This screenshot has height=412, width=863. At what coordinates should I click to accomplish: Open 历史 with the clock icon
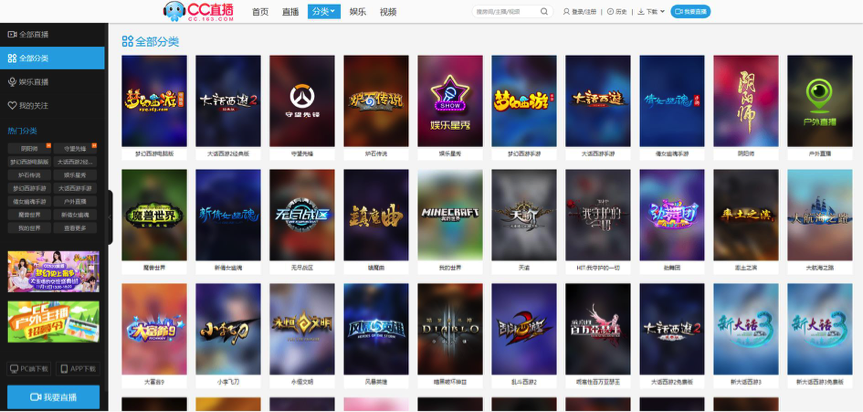[x=617, y=12]
